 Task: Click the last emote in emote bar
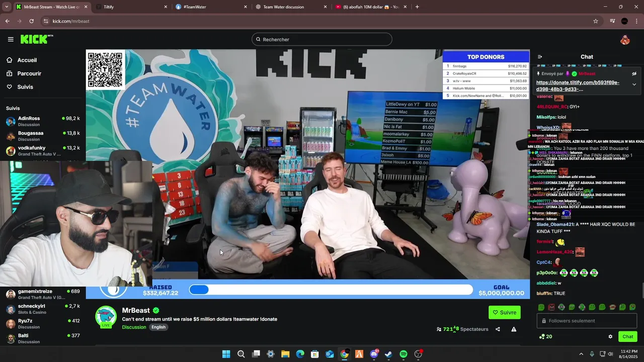pos(632,307)
